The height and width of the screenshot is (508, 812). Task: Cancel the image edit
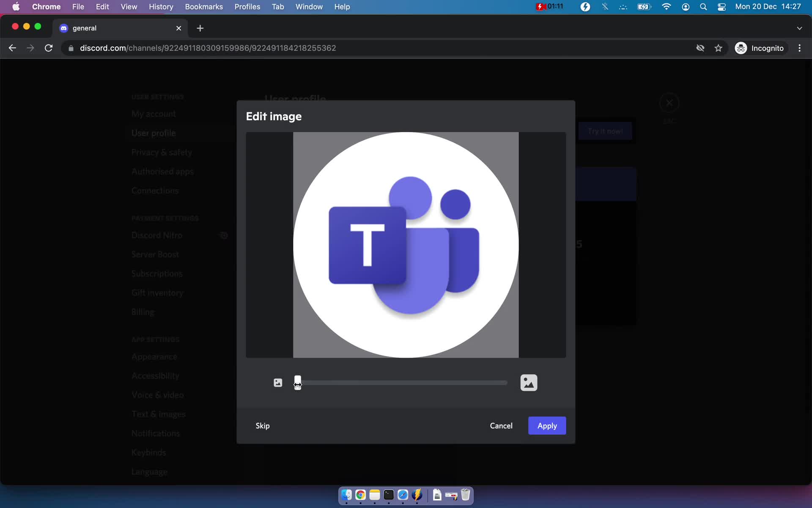point(501,425)
